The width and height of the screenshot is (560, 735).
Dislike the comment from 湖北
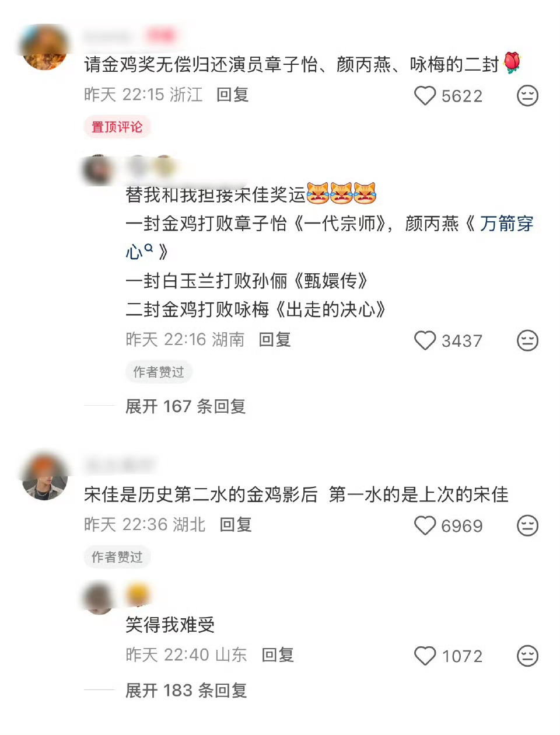tap(527, 526)
